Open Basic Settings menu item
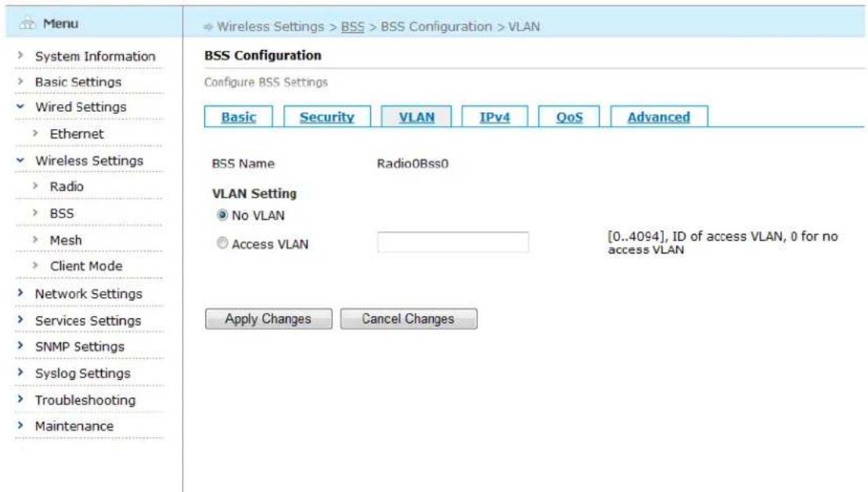Image resolution: width=868 pixels, height=492 pixels. tap(78, 82)
